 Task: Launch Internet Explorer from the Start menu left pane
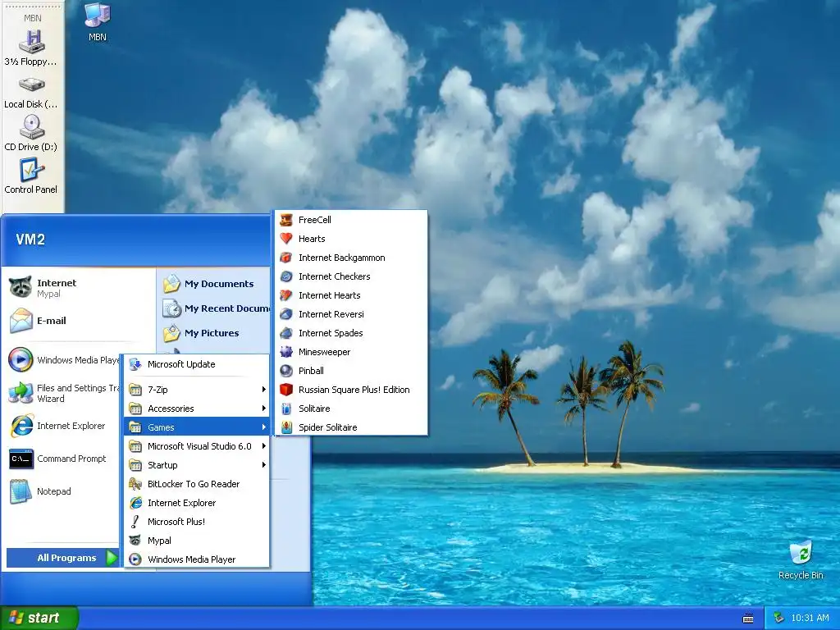tap(63, 426)
